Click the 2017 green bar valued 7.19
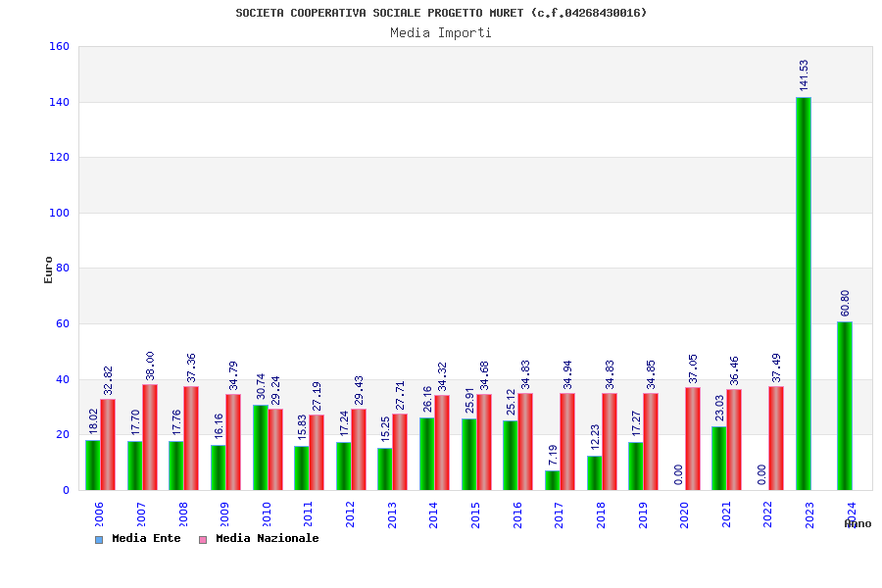This screenshot has width=882, height=588. coord(553,480)
